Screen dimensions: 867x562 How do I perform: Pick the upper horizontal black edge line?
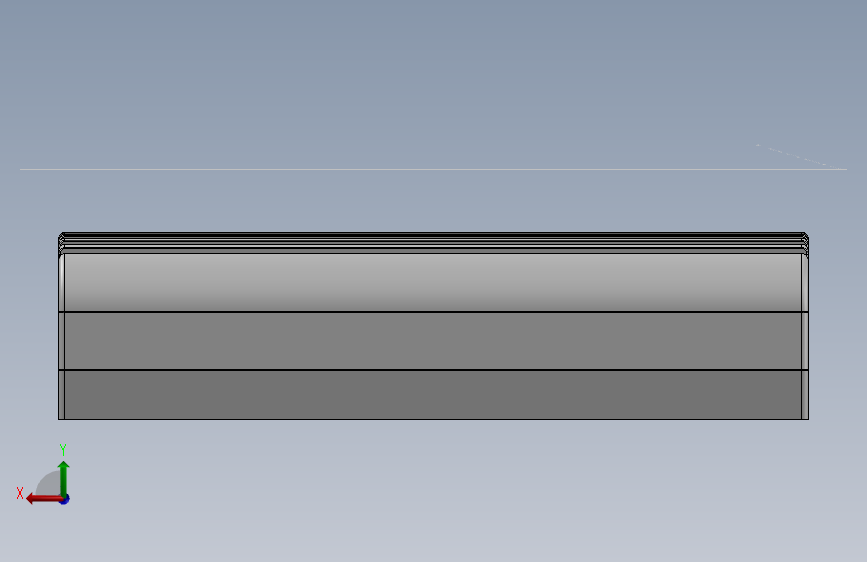pos(433,312)
